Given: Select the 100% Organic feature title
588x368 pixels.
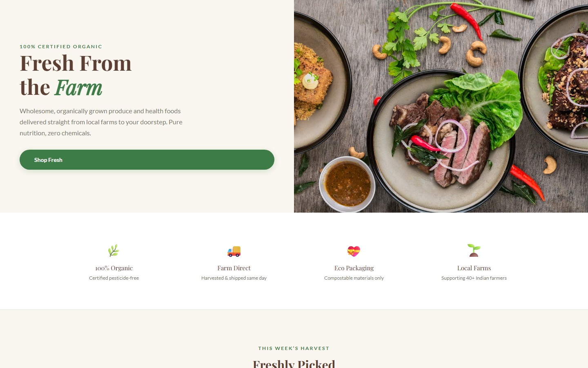Looking at the screenshot, I should pos(114,268).
